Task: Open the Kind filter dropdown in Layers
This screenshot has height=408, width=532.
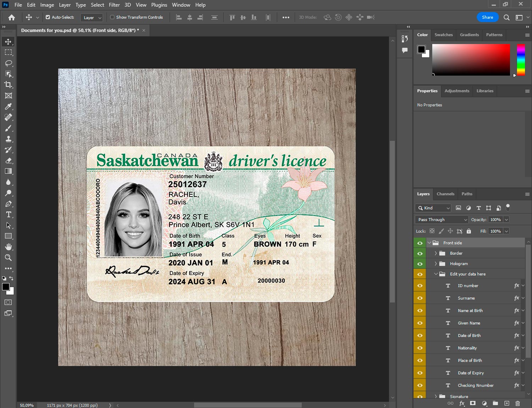Action: 433,208
